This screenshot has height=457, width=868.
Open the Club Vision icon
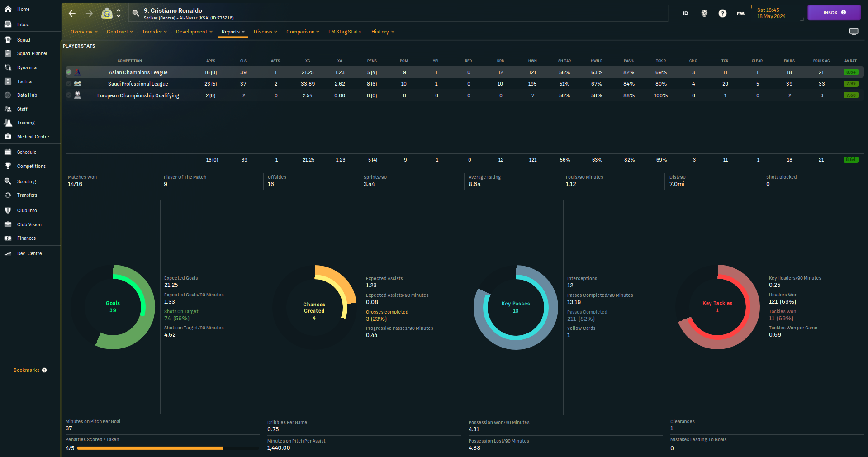(x=8, y=224)
